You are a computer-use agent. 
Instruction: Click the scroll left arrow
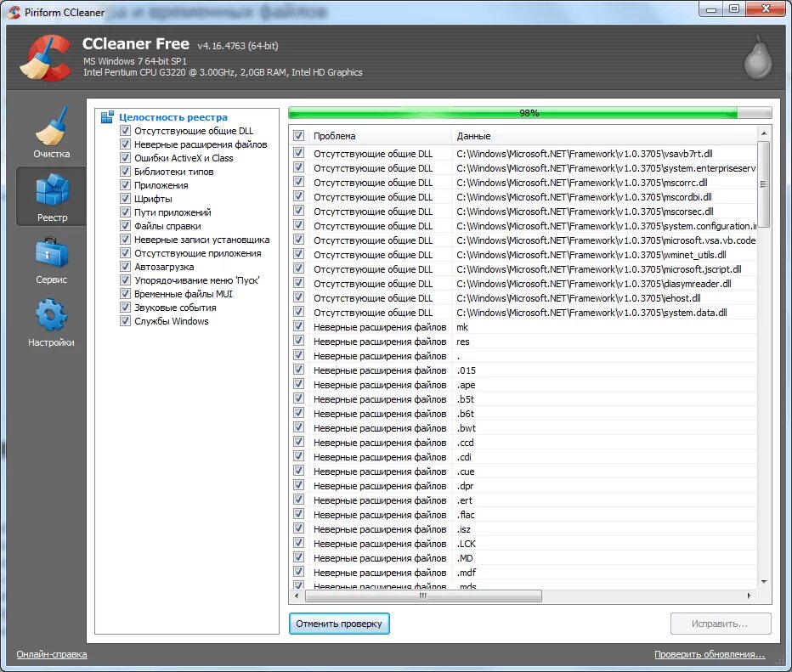pos(297,596)
